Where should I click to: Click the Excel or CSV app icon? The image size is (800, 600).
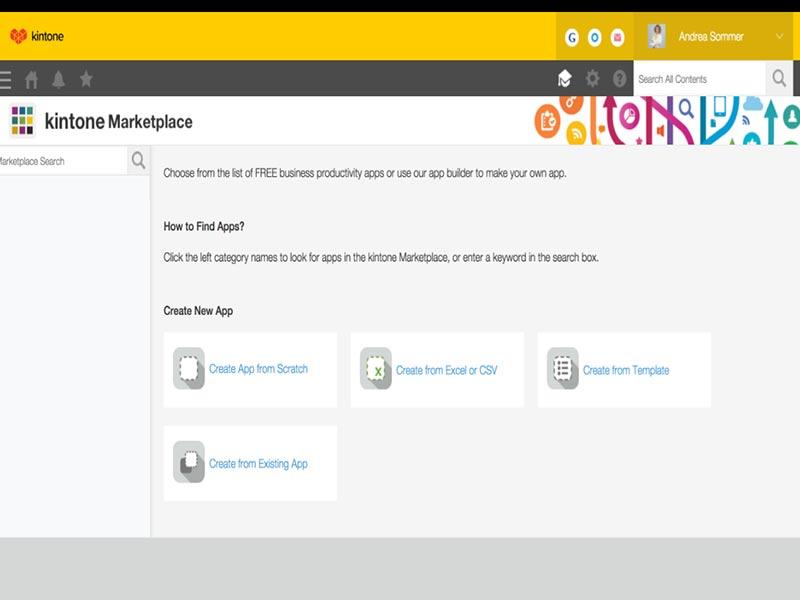coord(376,368)
